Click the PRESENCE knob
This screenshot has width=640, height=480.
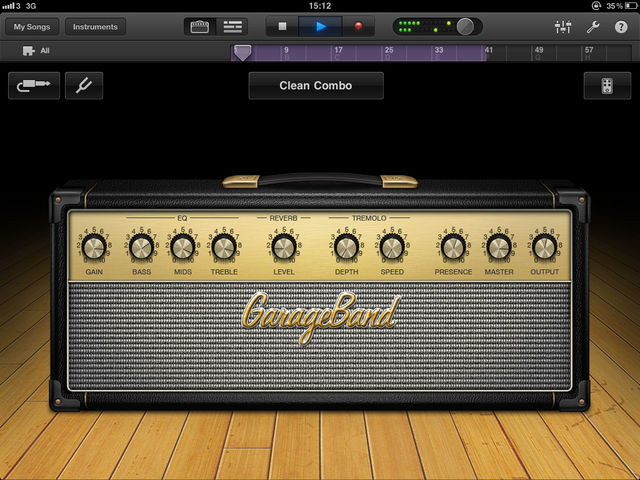(453, 248)
